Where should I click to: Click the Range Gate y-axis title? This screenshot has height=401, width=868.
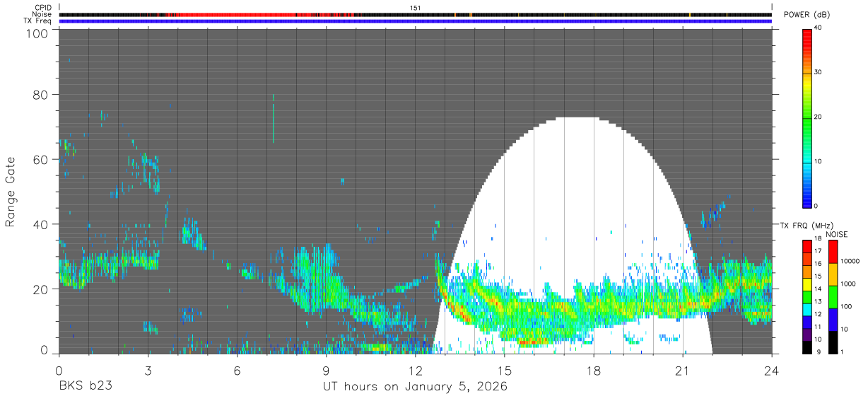11,192
